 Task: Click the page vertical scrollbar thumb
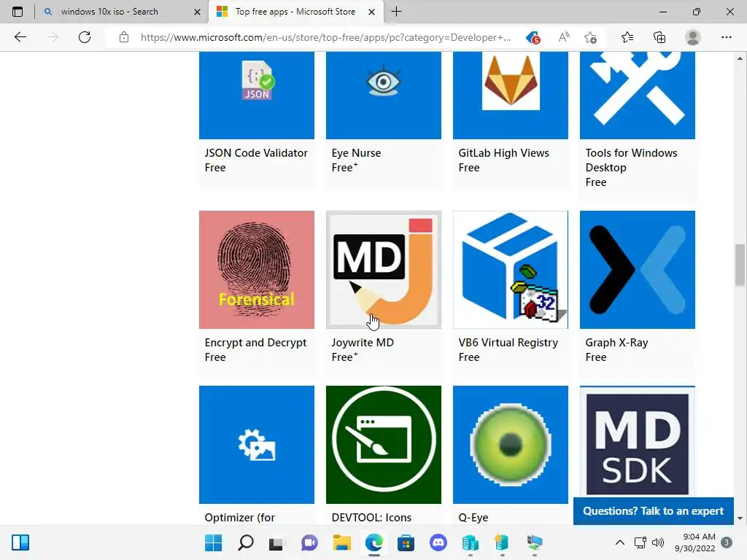click(740, 265)
